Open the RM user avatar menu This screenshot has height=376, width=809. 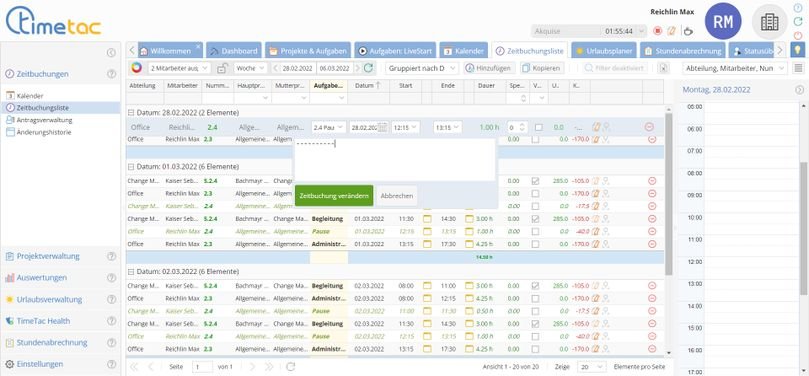click(x=723, y=21)
